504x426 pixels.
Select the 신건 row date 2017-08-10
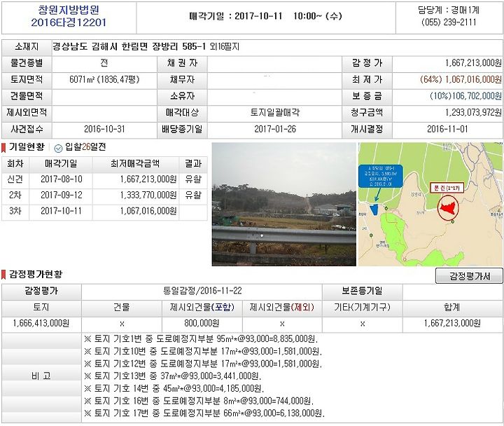pos(61,179)
